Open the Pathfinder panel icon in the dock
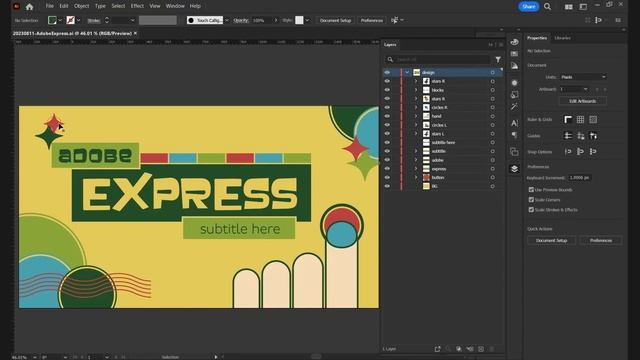 point(514,152)
